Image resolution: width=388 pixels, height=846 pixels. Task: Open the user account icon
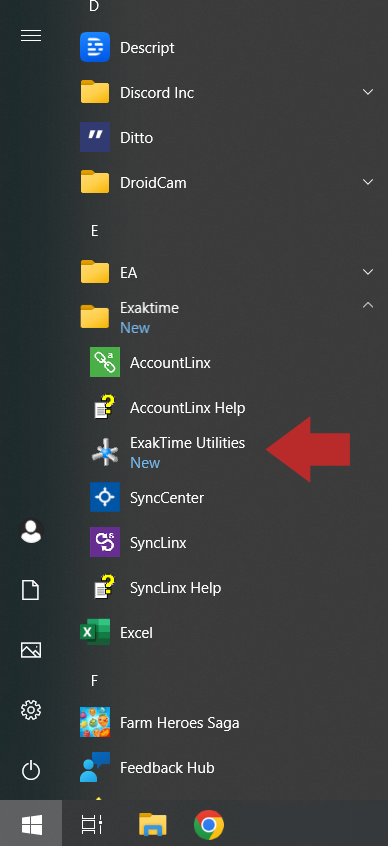31,531
